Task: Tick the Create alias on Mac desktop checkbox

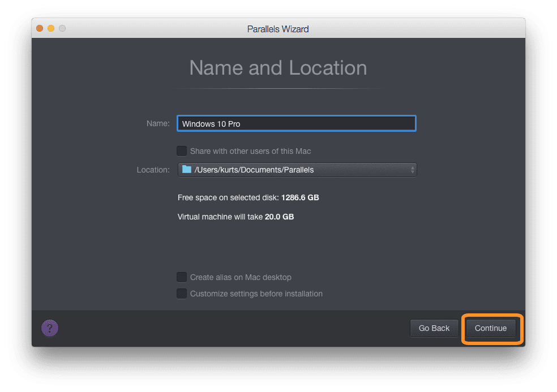Action: coord(182,277)
